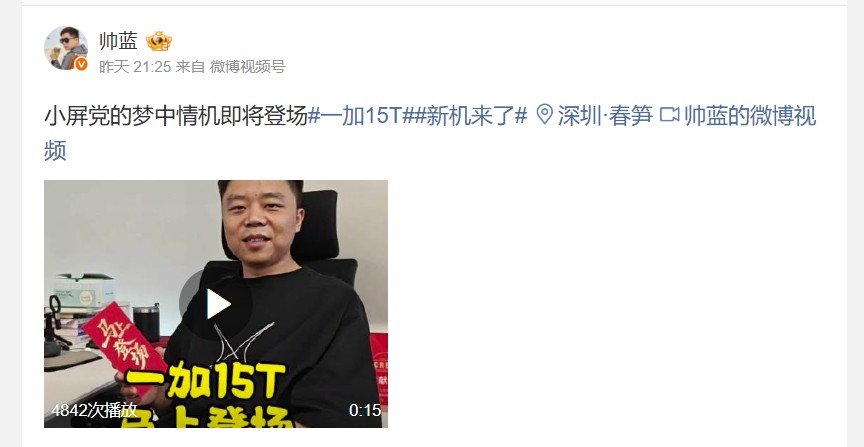Click the 来自 text beside the timestamp

pyautogui.click(x=190, y=67)
